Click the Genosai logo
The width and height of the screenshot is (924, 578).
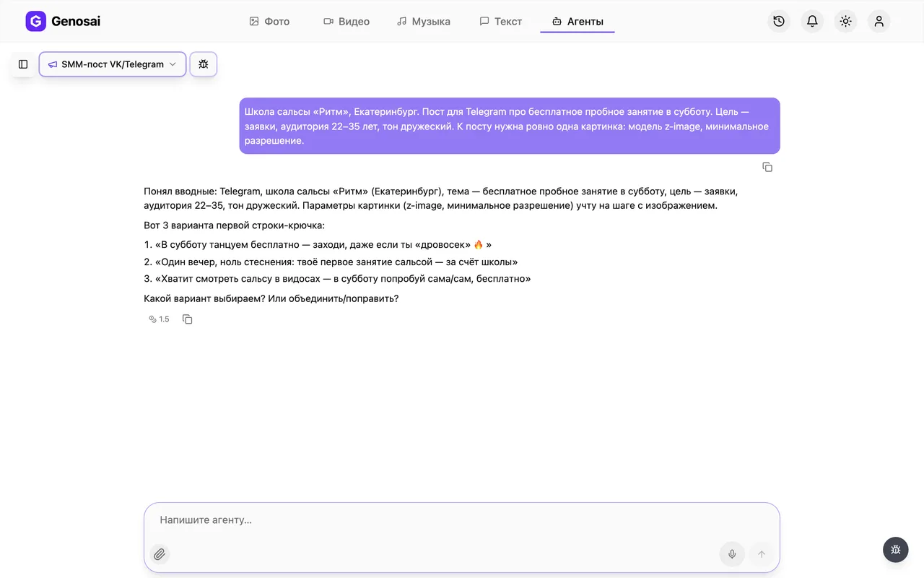coord(35,22)
